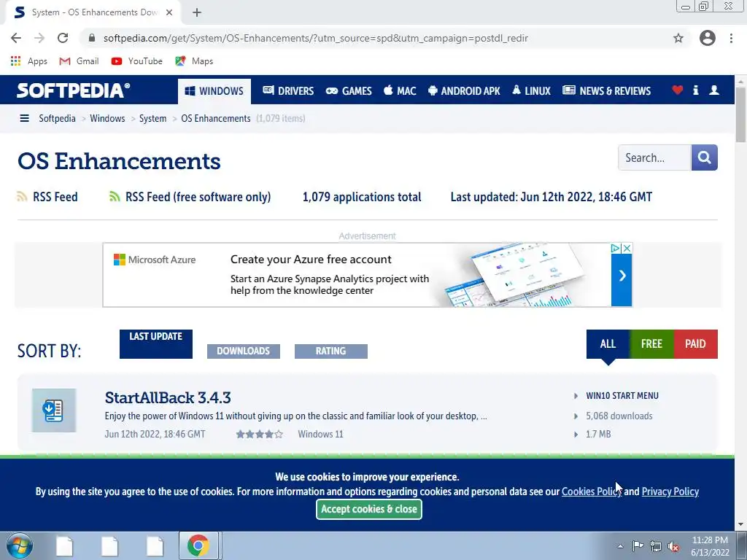Click the magnifier search button
Screen dimensions: 747x560
(x=704, y=157)
